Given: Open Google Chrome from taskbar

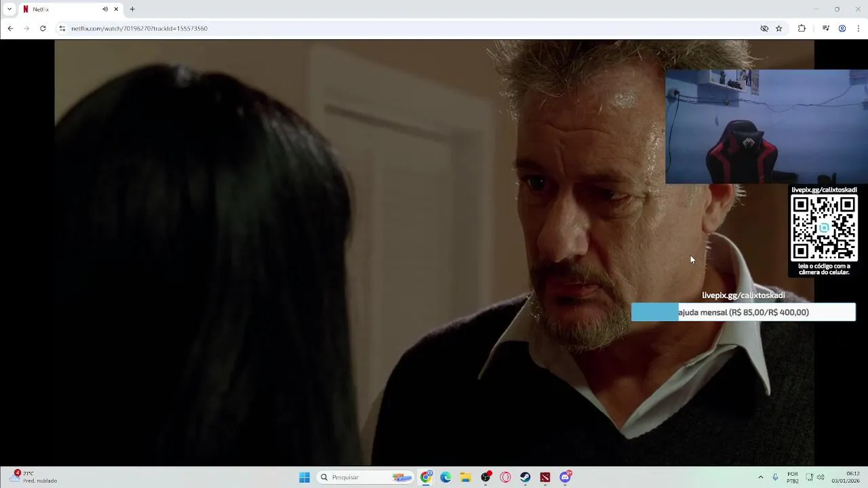Looking at the screenshot, I should click(426, 477).
